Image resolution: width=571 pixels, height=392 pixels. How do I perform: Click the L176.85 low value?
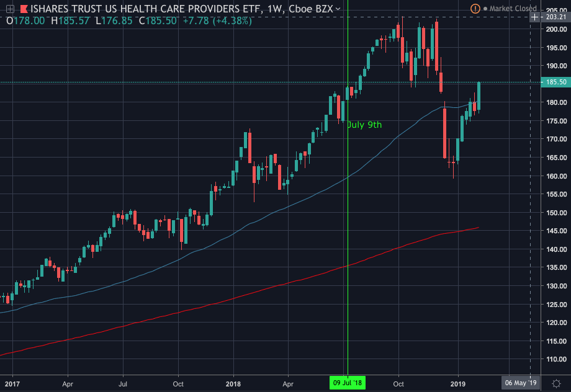click(114, 20)
